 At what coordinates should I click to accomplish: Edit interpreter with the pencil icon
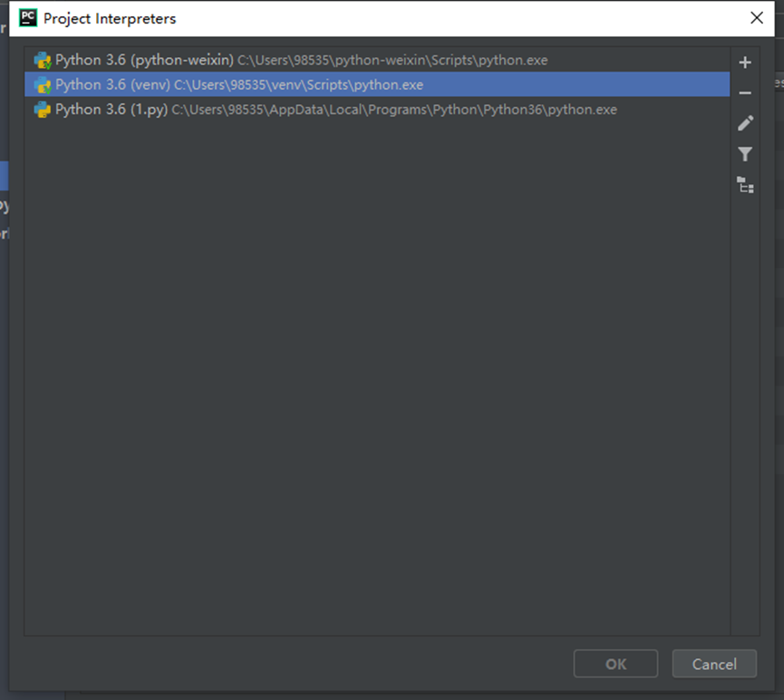click(x=745, y=123)
